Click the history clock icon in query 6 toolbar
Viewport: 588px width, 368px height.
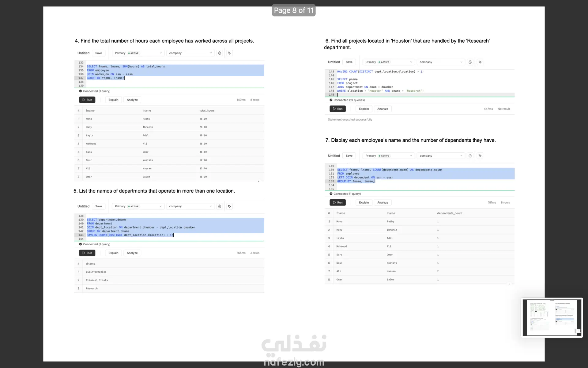(470, 62)
